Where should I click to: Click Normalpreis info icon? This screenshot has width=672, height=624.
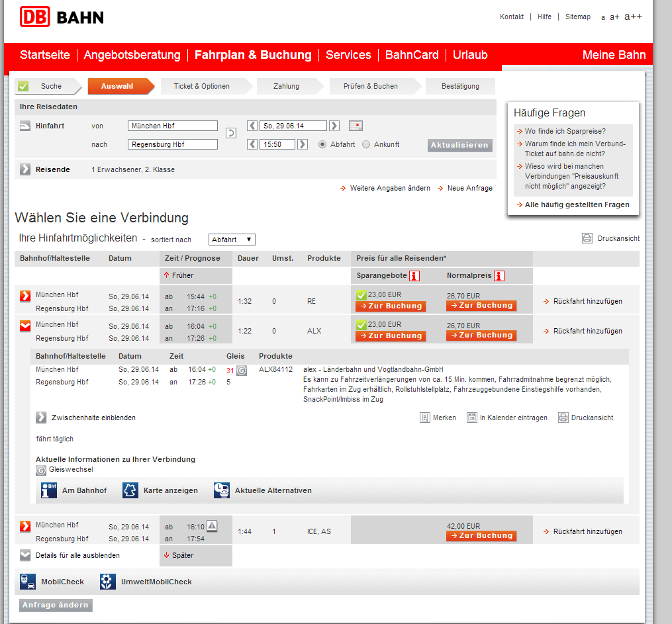(x=499, y=276)
